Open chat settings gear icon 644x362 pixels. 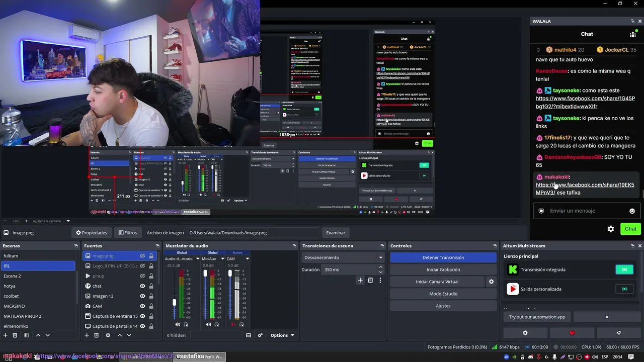pos(611,229)
